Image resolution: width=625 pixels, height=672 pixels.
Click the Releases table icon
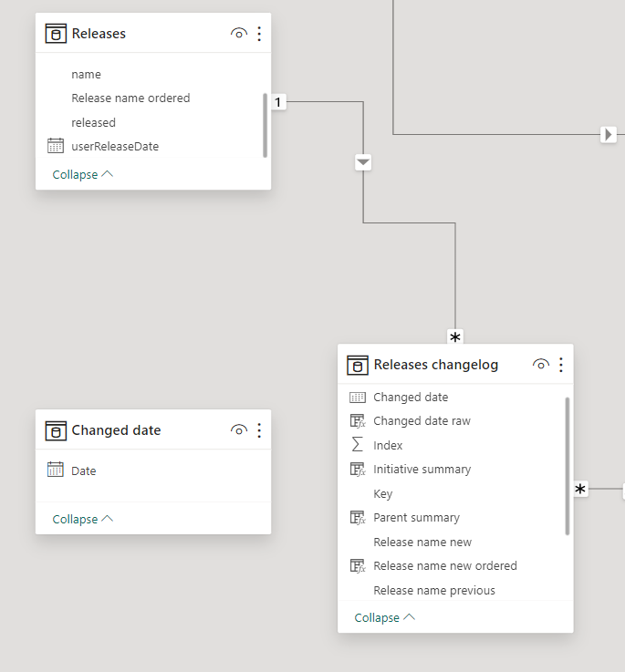pos(56,34)
